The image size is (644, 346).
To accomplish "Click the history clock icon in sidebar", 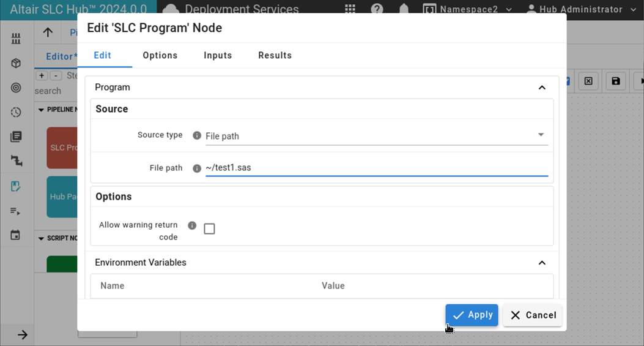I will point(16,112).
